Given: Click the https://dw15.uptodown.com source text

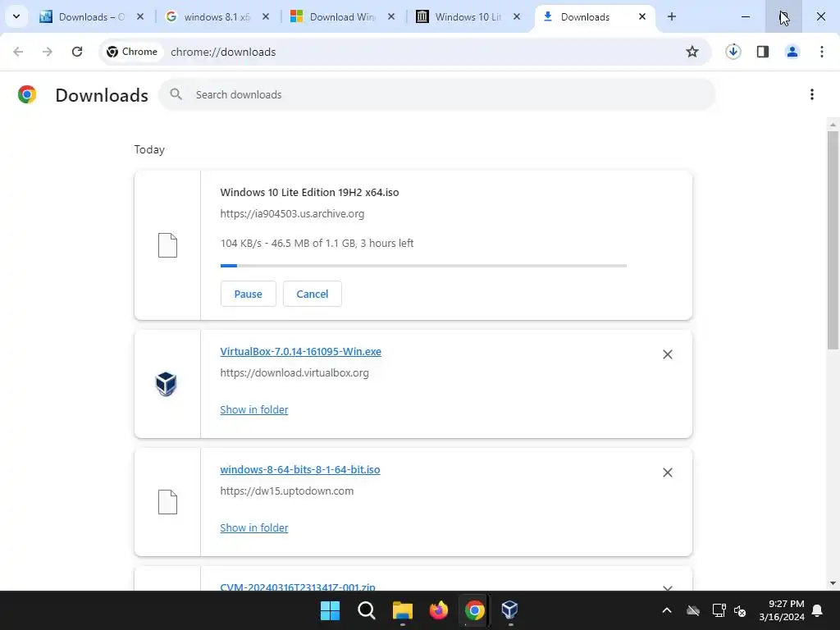Looking at the screenshot, I should point(286,491).
